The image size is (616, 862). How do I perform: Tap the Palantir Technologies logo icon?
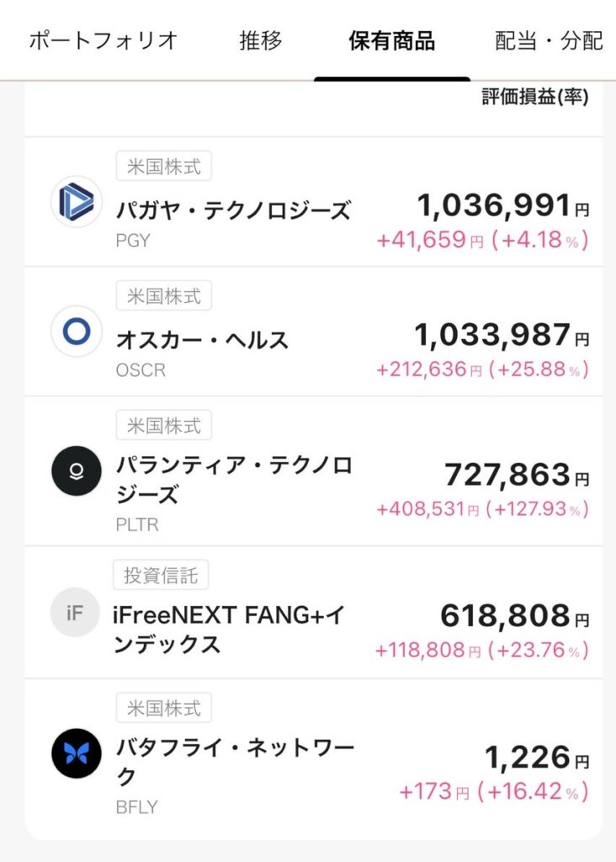coord(77,471)
